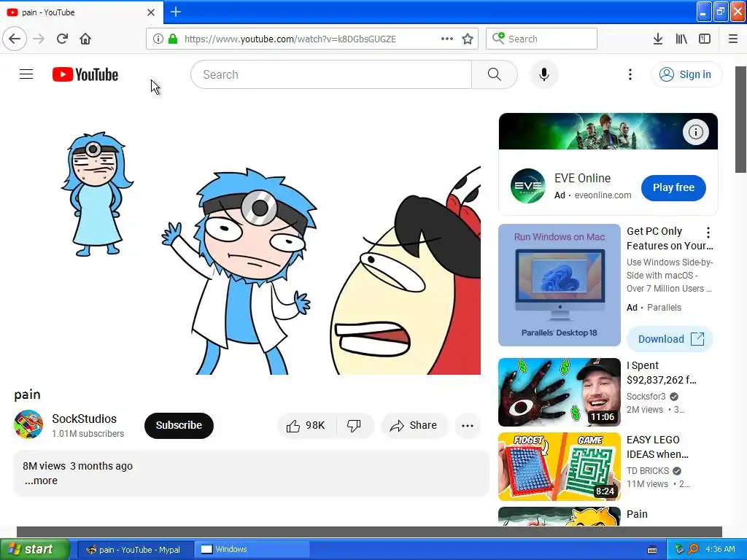The width and height of the screenshot is (747, 560).
Task: Close the 'pain - YouTube' tab
Action: [x=151, y=12]
